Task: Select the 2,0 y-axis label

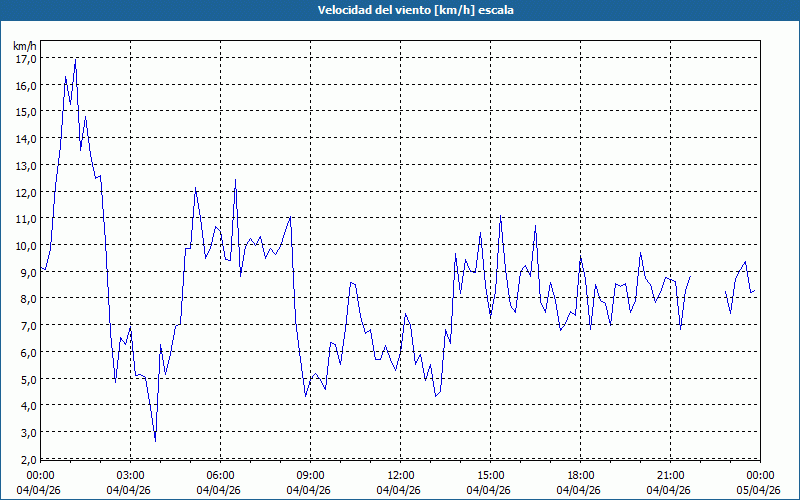Action: click(26, 459)
